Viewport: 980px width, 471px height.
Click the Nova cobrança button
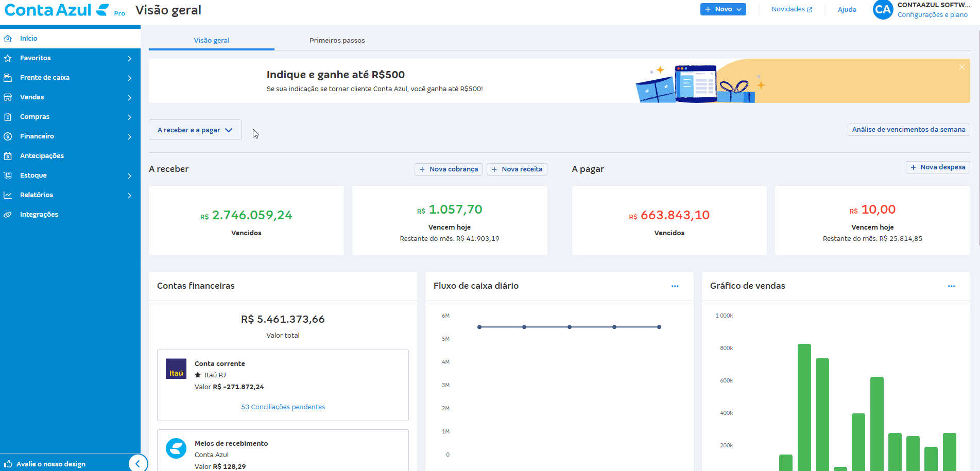[x=448, y=169]
